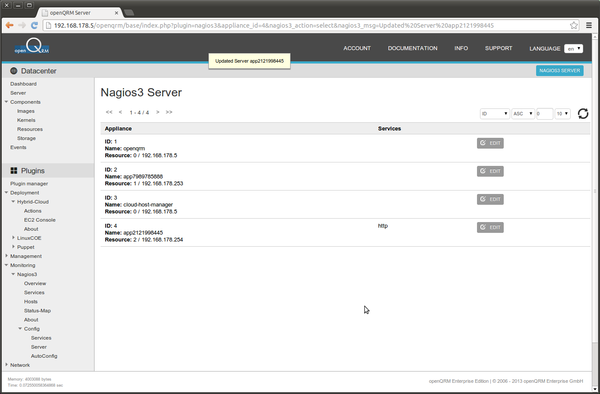The width and height of the screenshot is (600, 394).
Task: Collapse the Nagios3 tree node
Action: tap(13, 274)
